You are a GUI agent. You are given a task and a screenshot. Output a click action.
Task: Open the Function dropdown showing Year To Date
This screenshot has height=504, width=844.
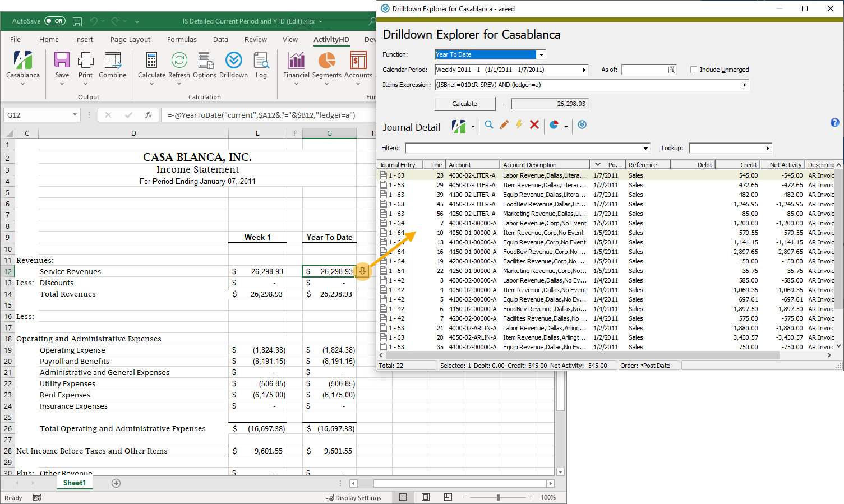pyautogui.click(x=541, y=54)
